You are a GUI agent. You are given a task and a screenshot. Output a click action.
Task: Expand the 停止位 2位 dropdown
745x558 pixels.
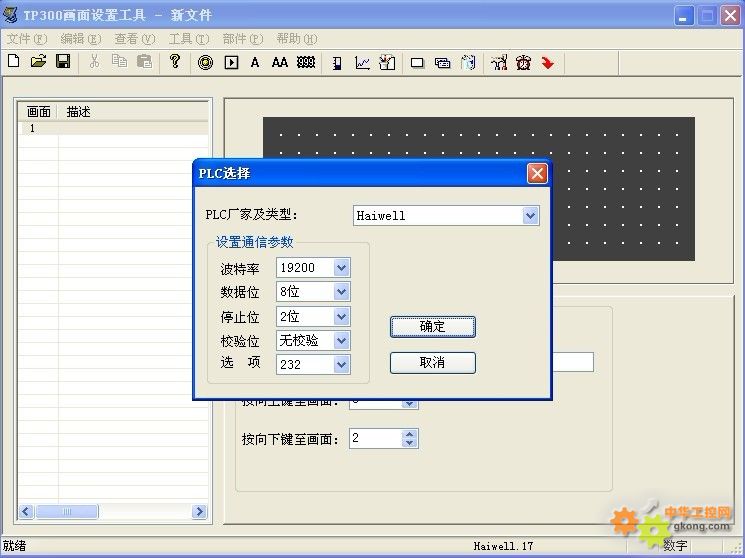[x=341, y=316]
